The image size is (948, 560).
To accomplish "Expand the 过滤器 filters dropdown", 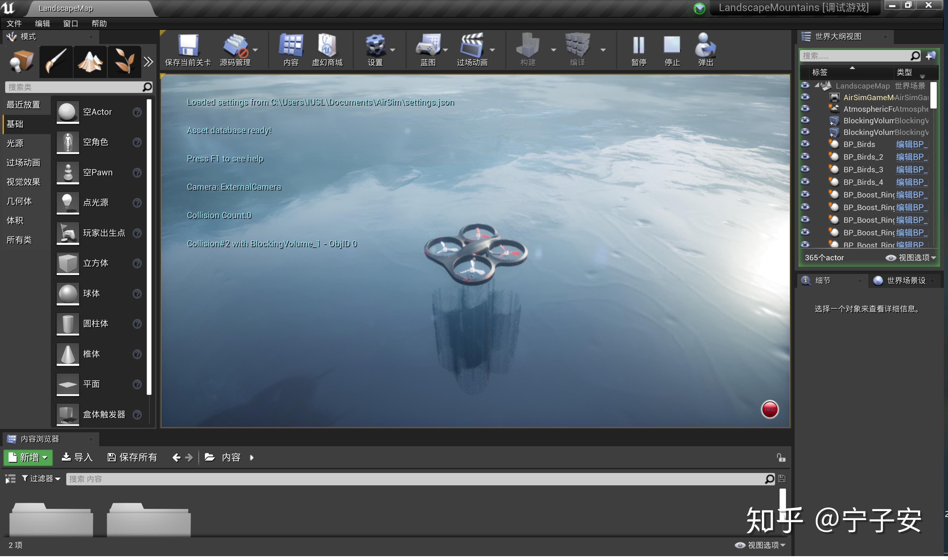I will click(41, 479).
